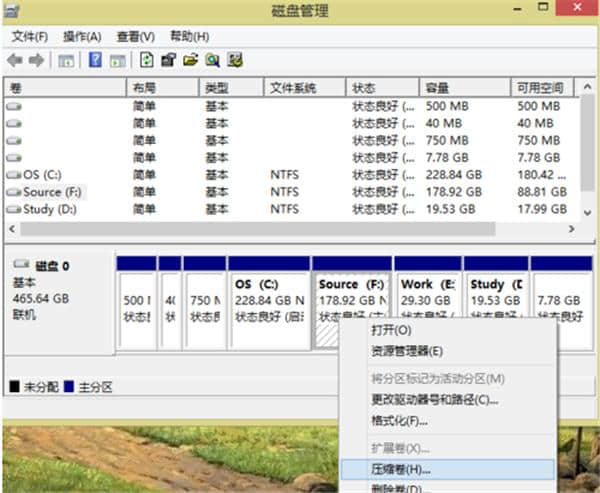Click the open folder toolbar icon
This screenshot has height=493, width=600.
point(191,60)
